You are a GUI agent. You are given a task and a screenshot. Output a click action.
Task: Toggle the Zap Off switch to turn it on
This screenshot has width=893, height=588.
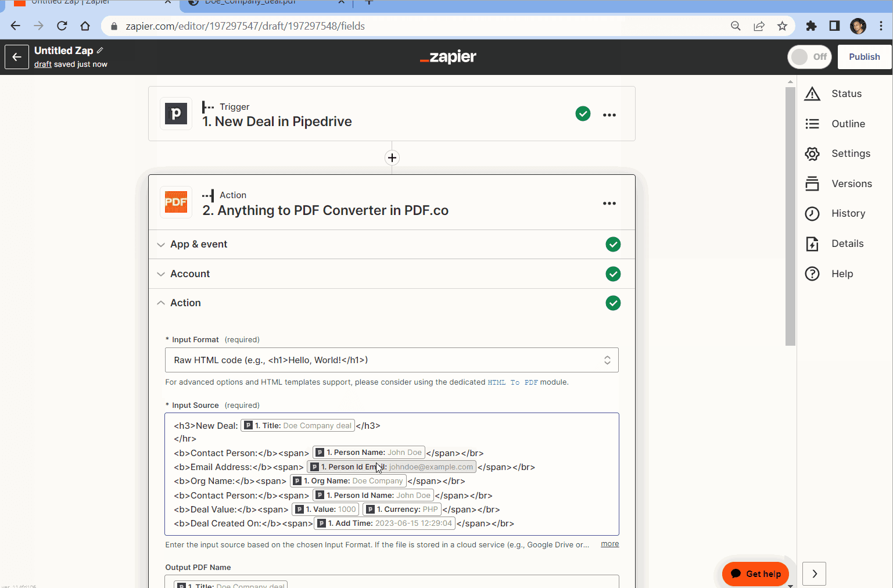[809, 57]
